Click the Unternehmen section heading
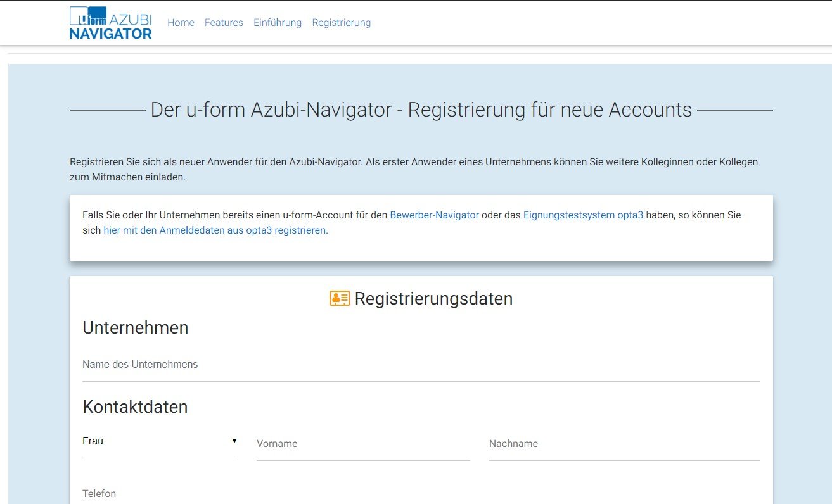The height and width of the screenshot is (504, 832). (135, 328)
